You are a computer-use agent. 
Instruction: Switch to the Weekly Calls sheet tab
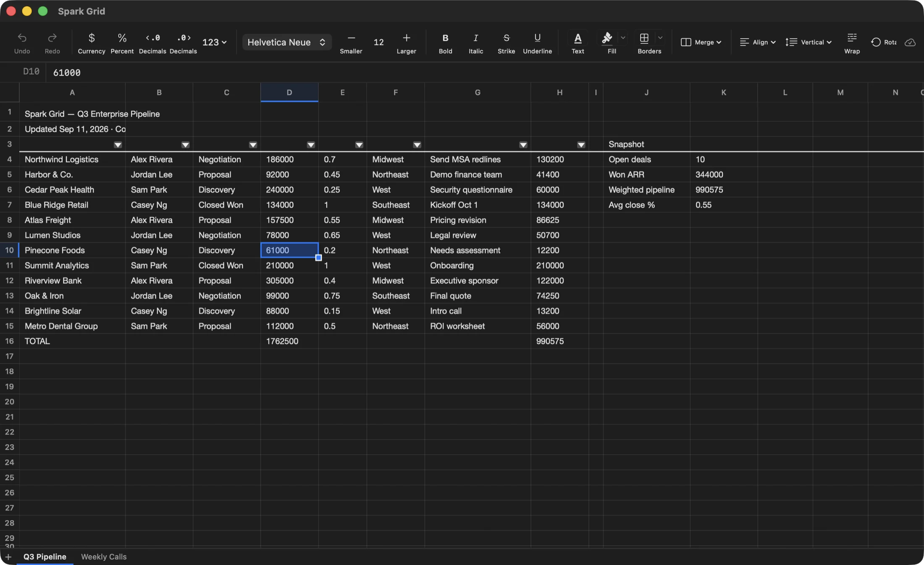tap(104, 557)
